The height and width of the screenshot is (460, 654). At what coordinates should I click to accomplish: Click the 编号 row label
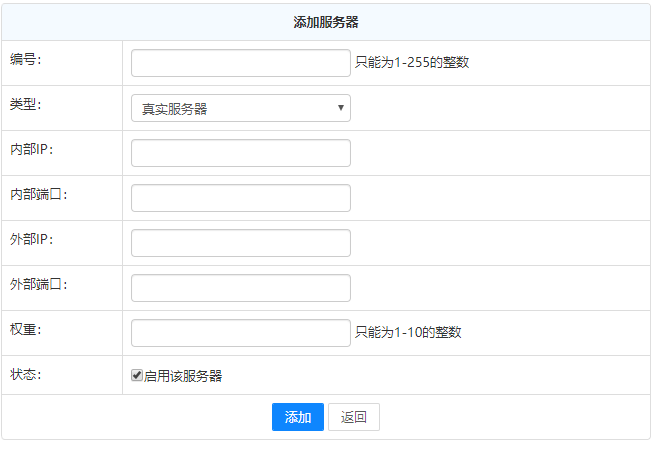26,59
